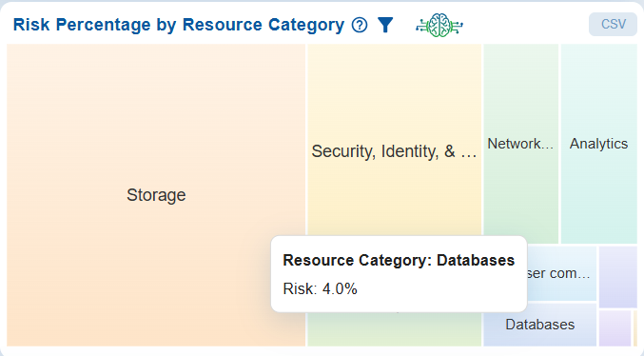Screen dimensions: 644x356
Task: Click the blank white area of the tooltip
Action: click(x=443, y=289)
